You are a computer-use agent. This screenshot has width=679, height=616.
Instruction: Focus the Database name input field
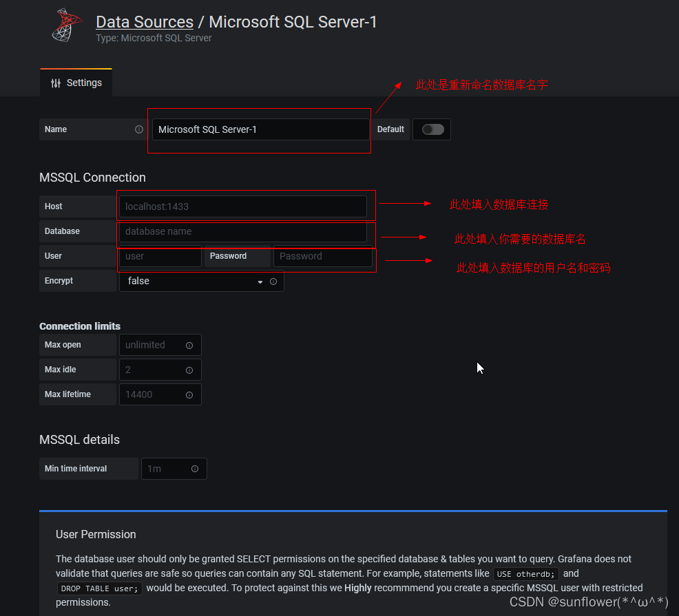click(243, 231)
